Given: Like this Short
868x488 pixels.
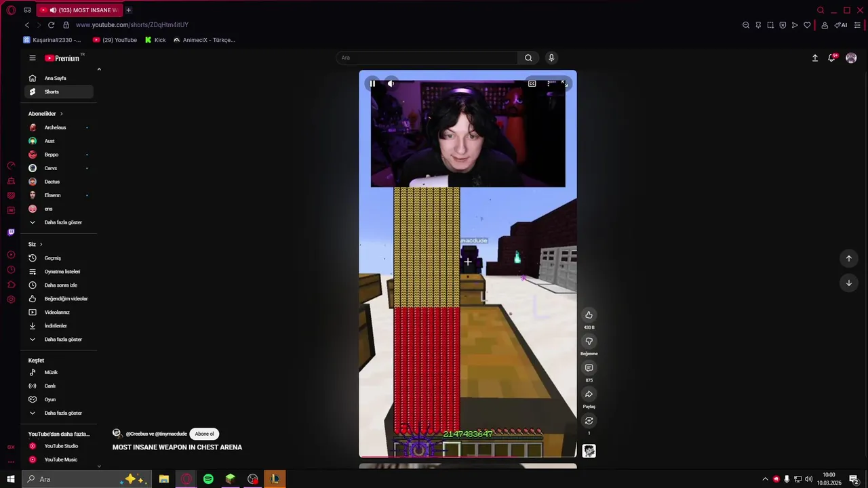Looking at the screenshot, I should click(589, 314).
